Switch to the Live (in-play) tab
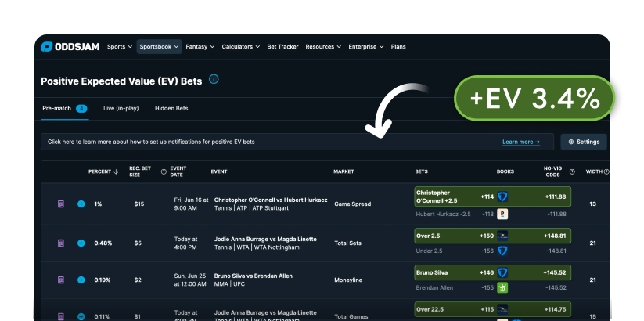644x321 pixels. tap(121, 108)
